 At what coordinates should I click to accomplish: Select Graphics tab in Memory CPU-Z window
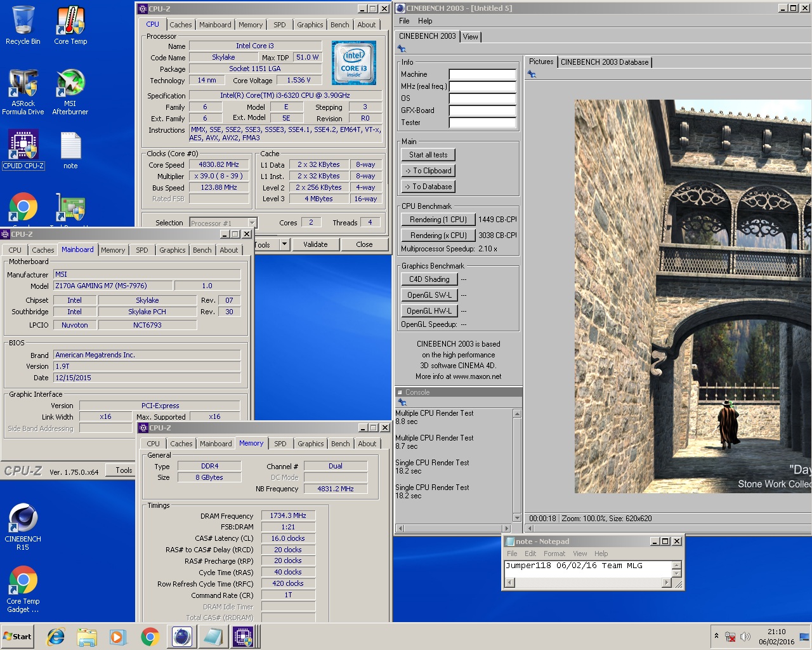(x=311, y=444)
